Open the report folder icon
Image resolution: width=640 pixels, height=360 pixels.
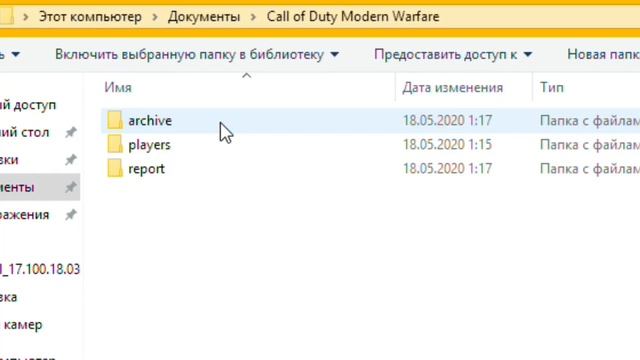click(x=115, y=169)
